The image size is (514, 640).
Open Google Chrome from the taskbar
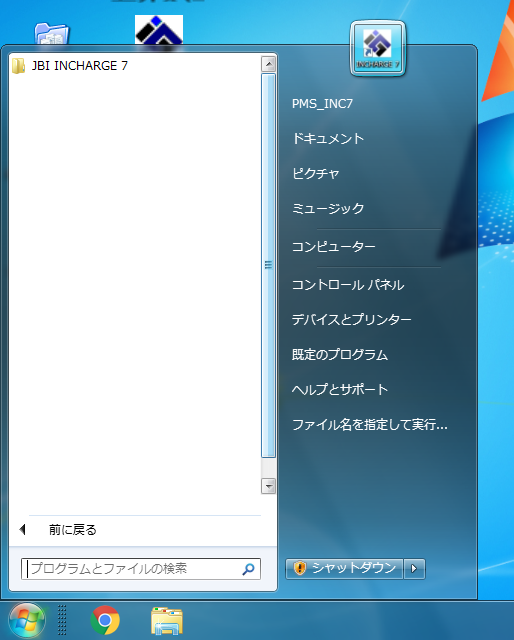[105, 620]
